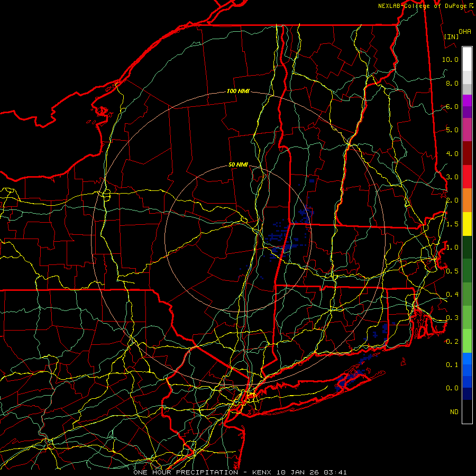
Task: Click the 0.4 legend value
Action: [x=452, y=294]
